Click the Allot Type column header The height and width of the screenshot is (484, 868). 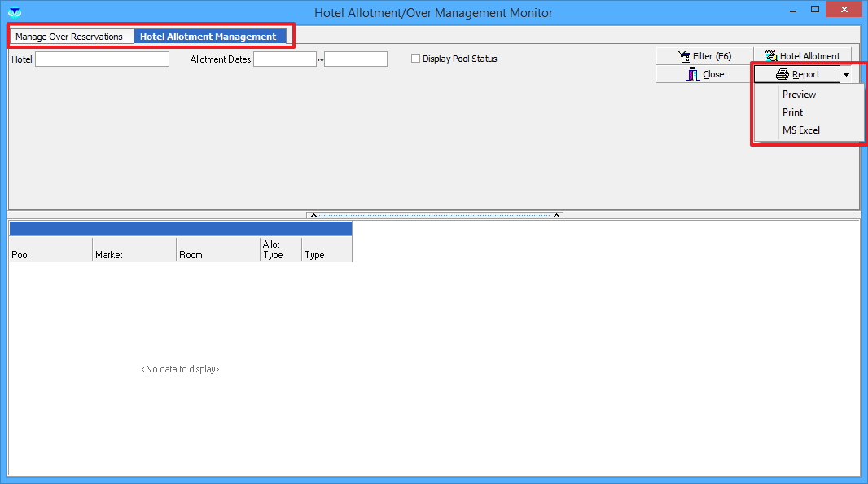pos(280,249)
